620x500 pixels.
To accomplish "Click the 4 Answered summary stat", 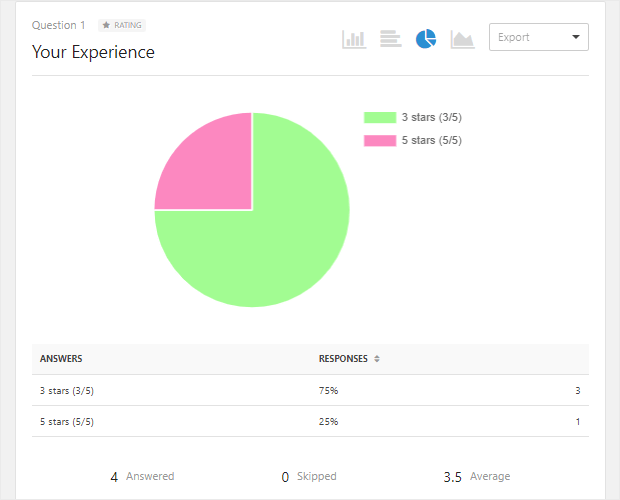I will click(x=142, y=477).
